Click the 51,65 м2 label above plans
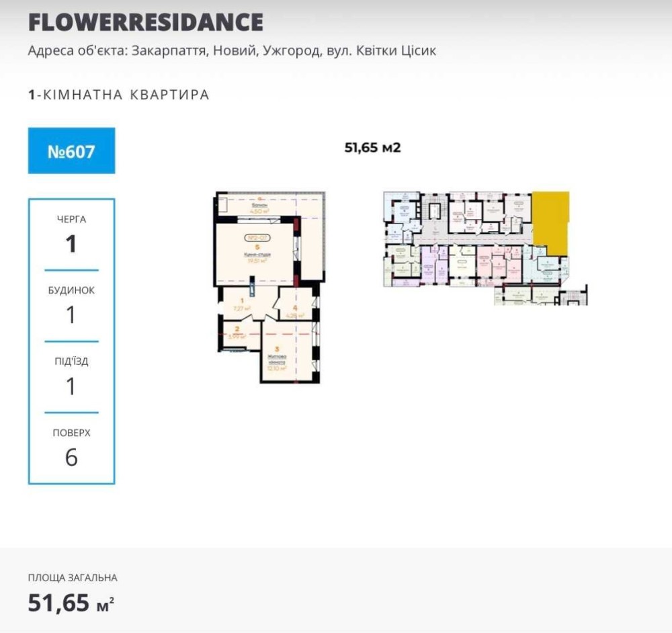672x633 pixels. [372, 148]
